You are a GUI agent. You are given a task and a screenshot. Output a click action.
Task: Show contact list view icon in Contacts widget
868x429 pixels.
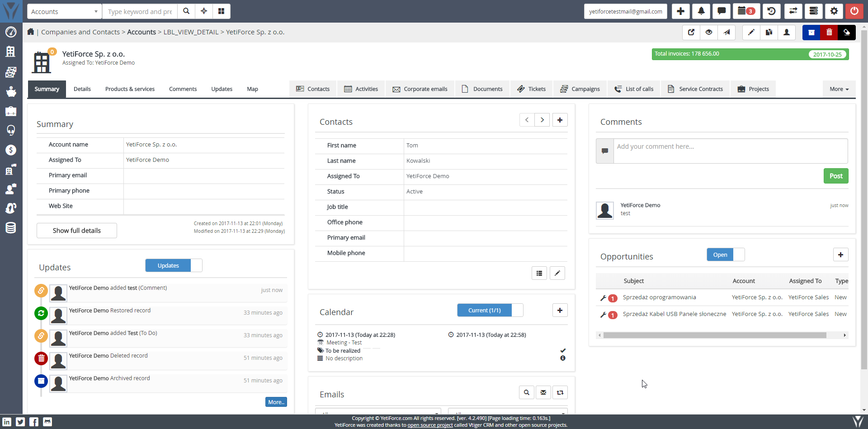[539, 273]
